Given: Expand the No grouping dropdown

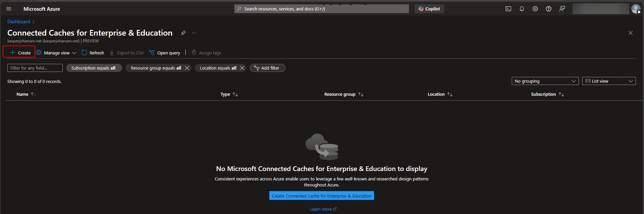Looking at the screenshot, I should tap(545, 81).
